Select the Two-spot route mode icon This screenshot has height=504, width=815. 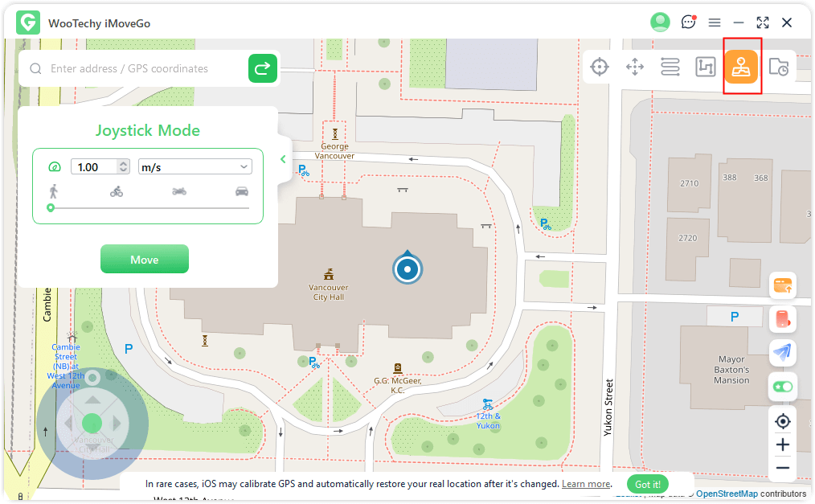click(670, 67)
